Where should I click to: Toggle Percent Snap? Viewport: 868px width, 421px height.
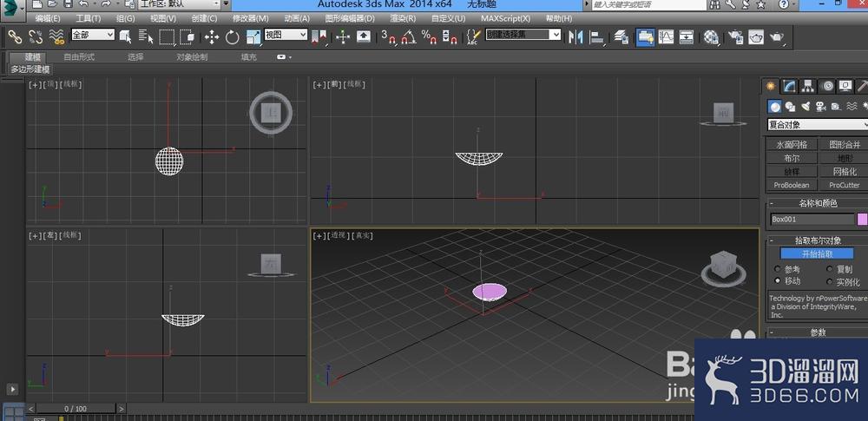[429, 37]
